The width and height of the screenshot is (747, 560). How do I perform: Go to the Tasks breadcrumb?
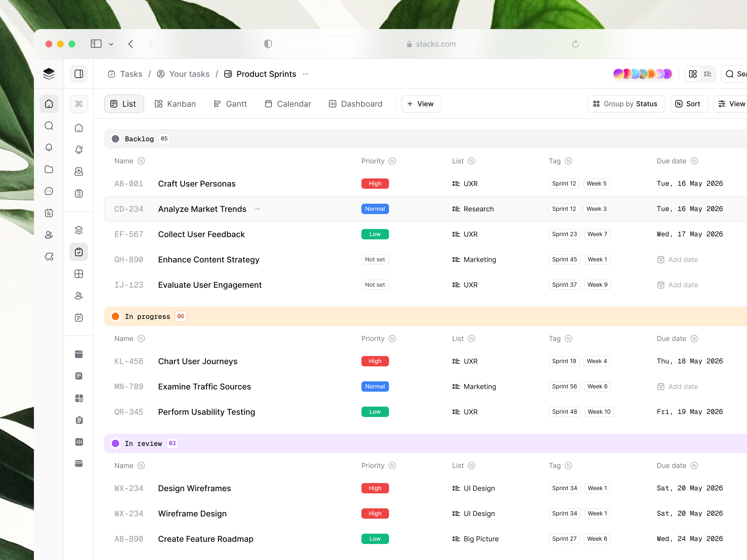125,74
